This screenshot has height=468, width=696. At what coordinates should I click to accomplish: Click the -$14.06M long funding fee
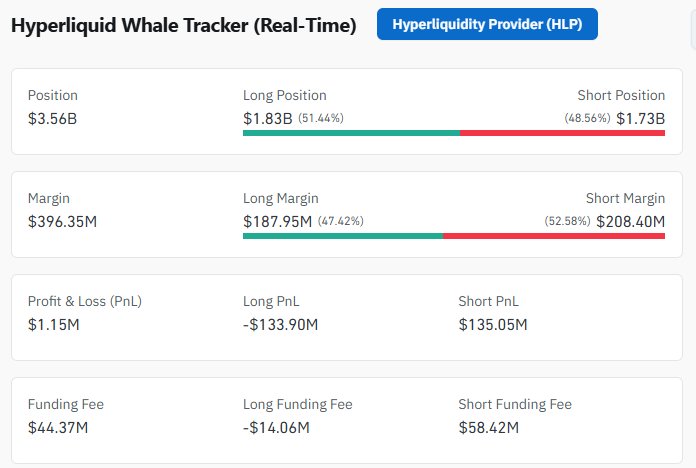tap(276, 427)
